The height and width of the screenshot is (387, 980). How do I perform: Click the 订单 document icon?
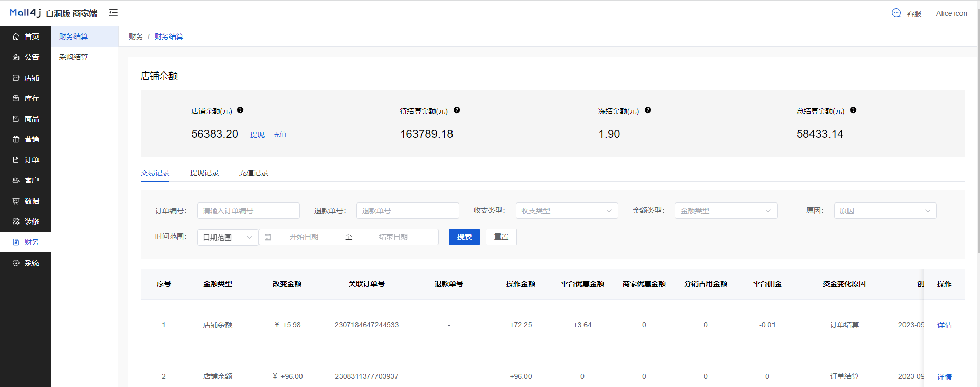(x=16, y=160)
